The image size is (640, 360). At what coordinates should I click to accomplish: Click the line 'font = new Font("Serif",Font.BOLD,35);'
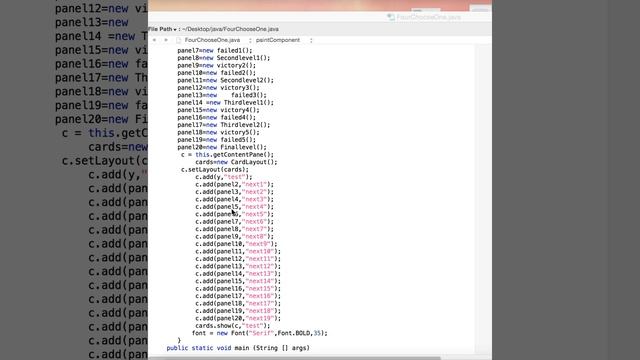tap(260, 333)
